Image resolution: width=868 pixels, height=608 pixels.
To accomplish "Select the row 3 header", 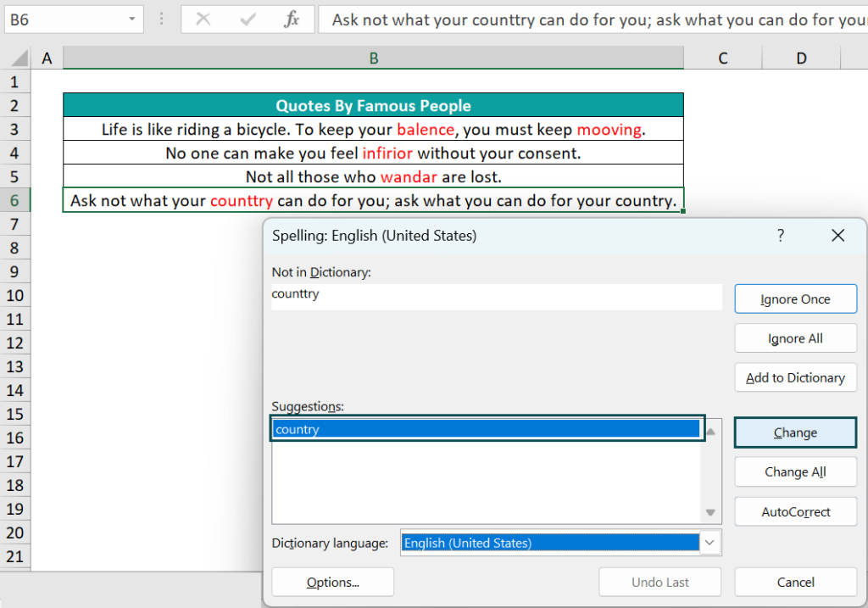I will click(x=14, y=130).
